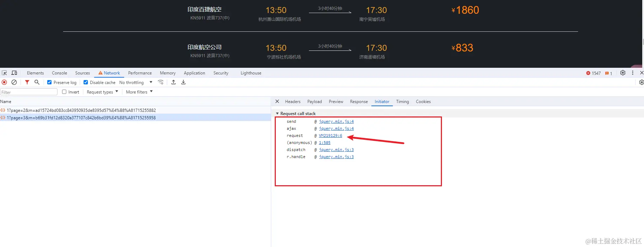This screenshot has height=247, width=644.
Task: Switch to the Memory tab
Action: tap(168, 73)
